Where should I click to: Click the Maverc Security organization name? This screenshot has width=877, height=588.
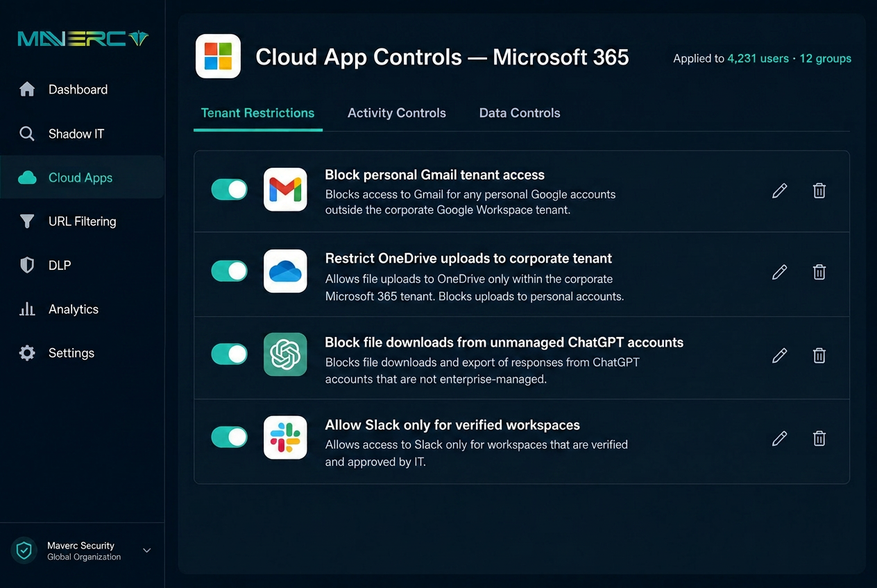[x=80, y=546]
